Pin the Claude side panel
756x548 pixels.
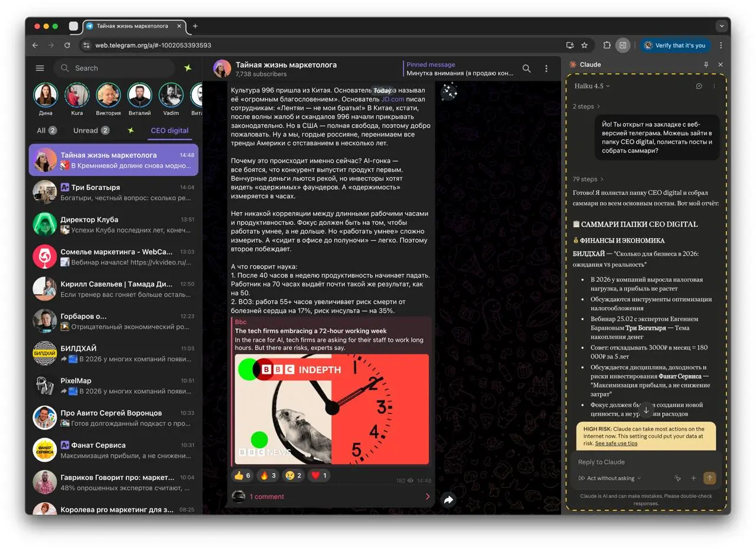click(706, 64)
